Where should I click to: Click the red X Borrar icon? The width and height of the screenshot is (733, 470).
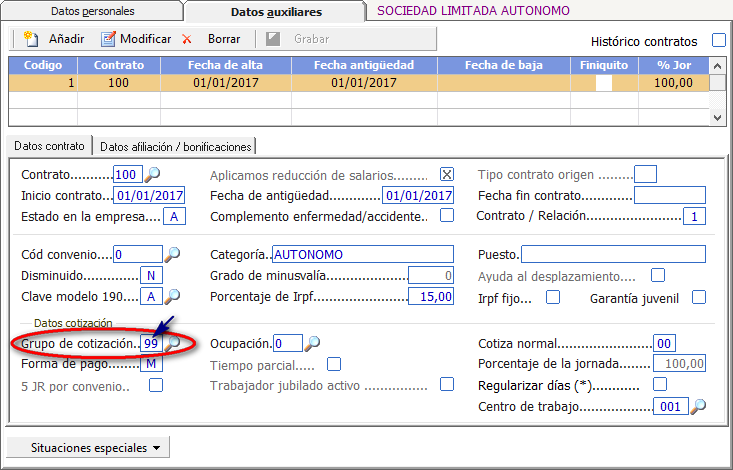point(187,39)
